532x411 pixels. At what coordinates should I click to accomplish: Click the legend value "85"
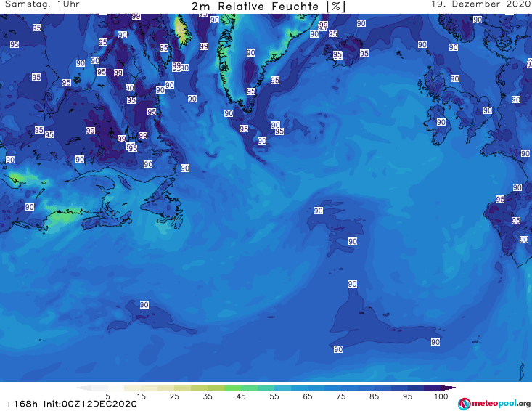click(375, 396)
